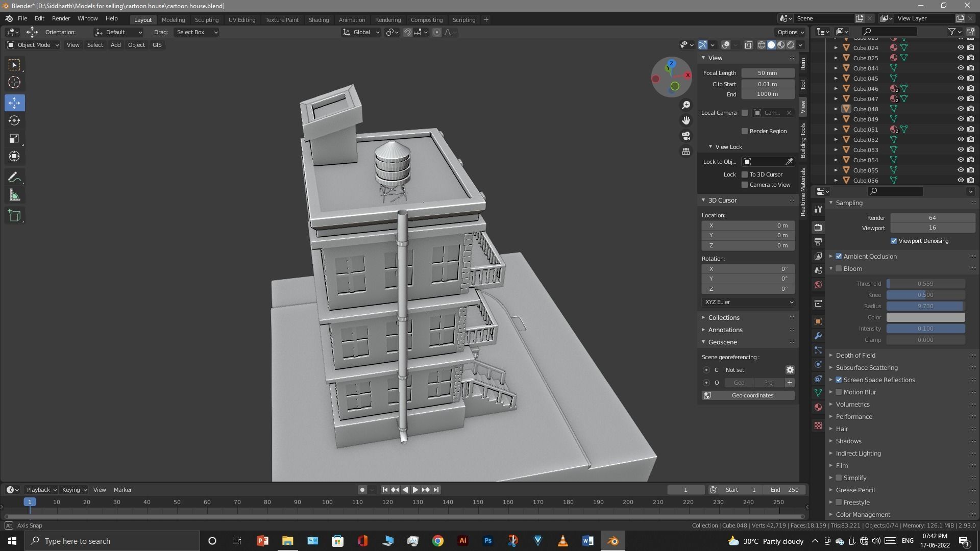Switch to the Modeling workspace tab
Viewport: 980px width, 551px height.
(173, 20)
